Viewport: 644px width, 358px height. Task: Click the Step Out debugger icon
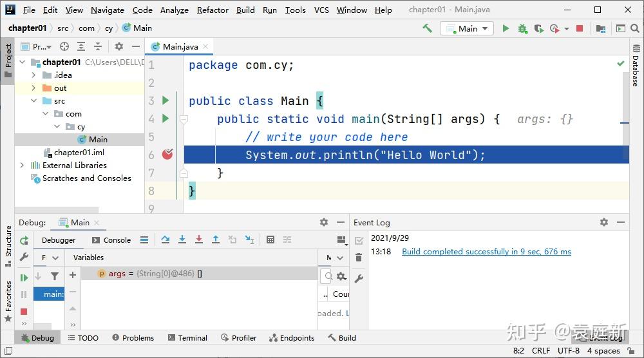click(216, 240)
